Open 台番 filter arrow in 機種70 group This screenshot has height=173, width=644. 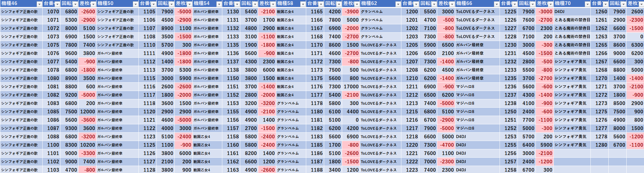click(x=605, y=4)
